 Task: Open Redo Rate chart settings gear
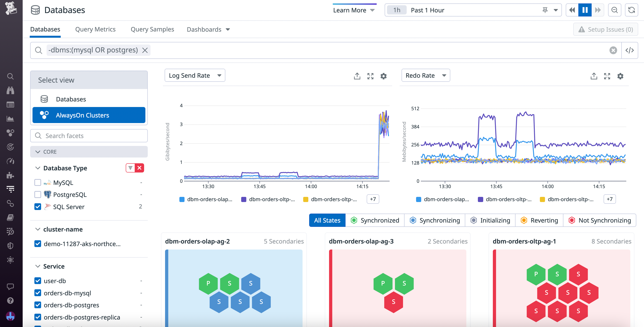click(x=620, y=76)
